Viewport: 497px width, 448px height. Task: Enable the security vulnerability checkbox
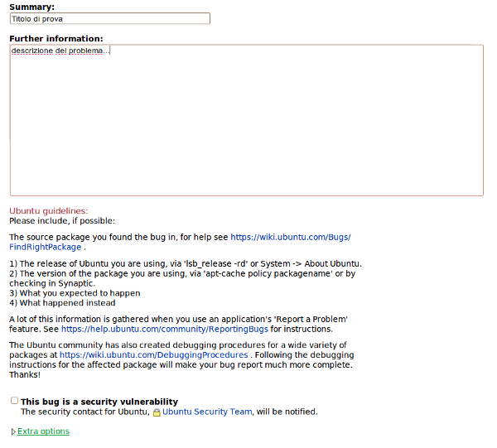click(x=14, y=401)
